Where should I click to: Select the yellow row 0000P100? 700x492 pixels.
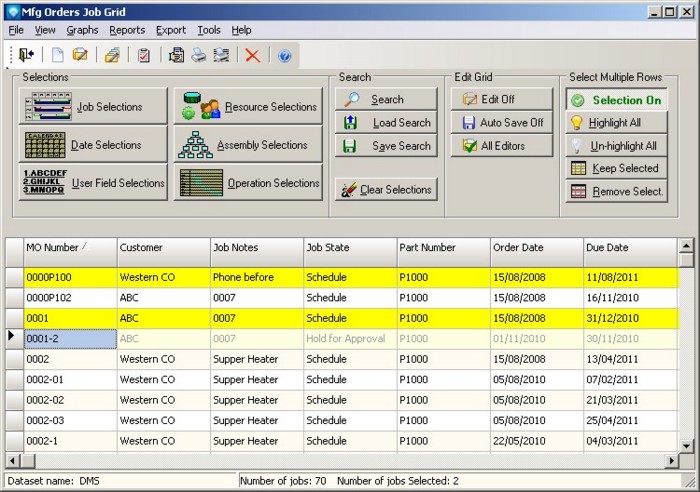(69, 277)
